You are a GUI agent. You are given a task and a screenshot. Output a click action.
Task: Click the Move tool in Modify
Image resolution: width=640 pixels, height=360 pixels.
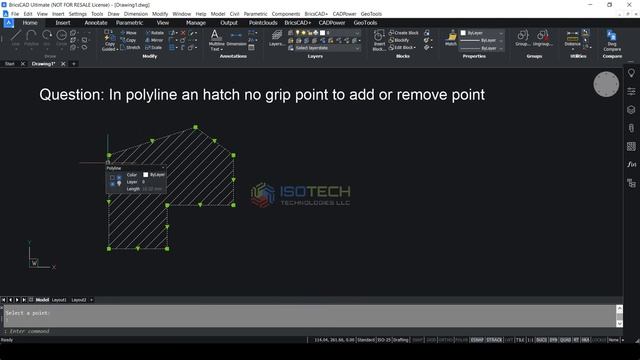point(129,33)
